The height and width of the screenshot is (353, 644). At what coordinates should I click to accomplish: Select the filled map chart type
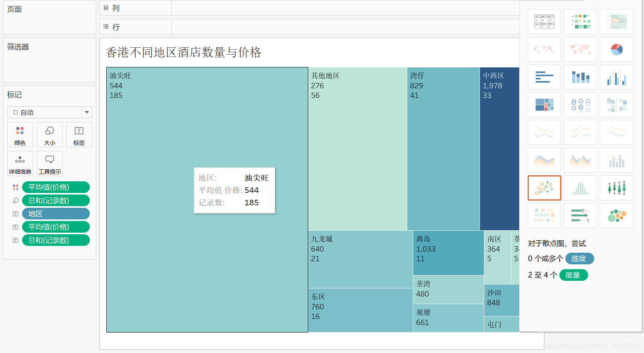(x=580, y=49)
